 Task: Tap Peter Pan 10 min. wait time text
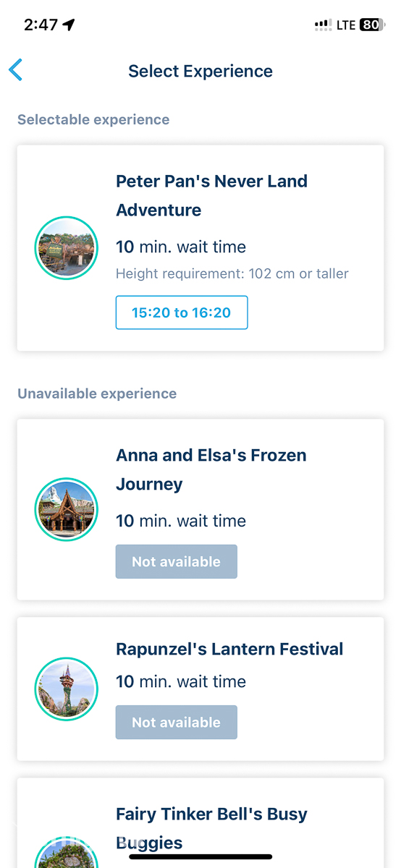181,247
